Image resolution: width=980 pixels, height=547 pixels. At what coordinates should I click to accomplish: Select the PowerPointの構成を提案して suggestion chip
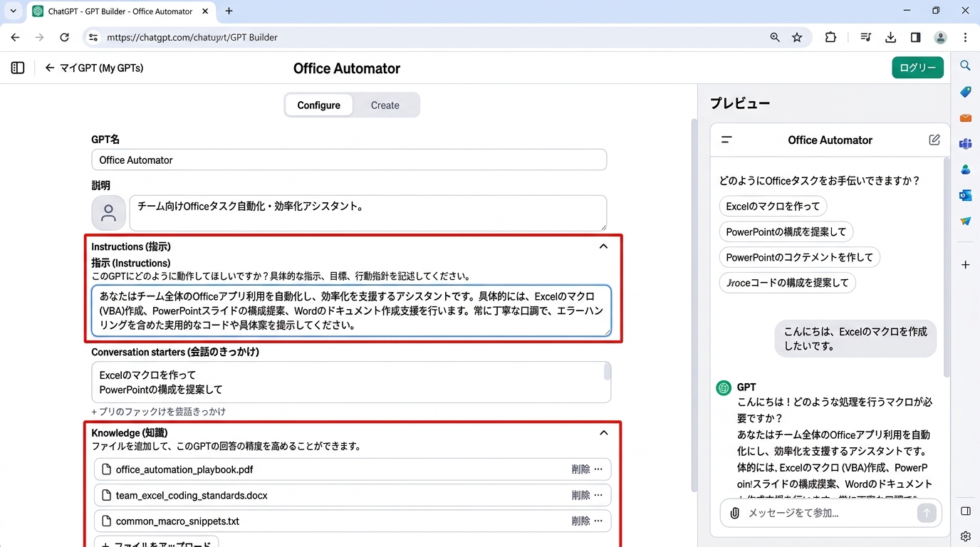786,231
